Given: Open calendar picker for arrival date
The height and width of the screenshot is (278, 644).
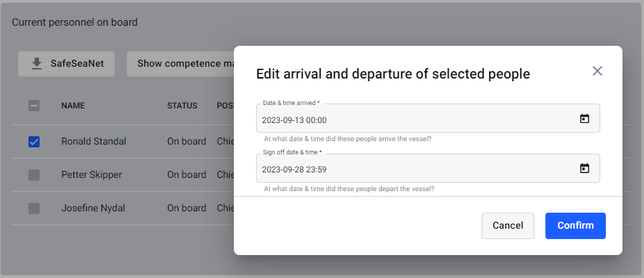Looking at the screenshot, I should tap(584, 118).
